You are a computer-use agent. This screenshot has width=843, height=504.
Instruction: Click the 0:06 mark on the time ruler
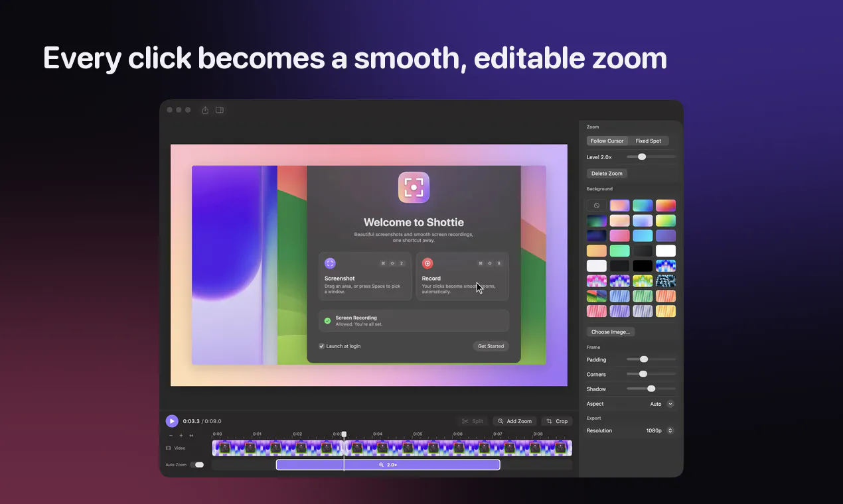tap(458, 434)
